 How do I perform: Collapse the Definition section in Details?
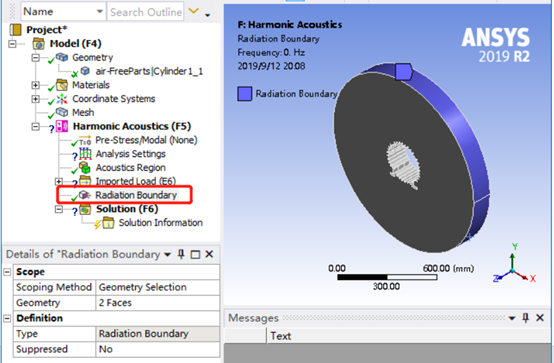pyautogui.click(x=7, y=318)
